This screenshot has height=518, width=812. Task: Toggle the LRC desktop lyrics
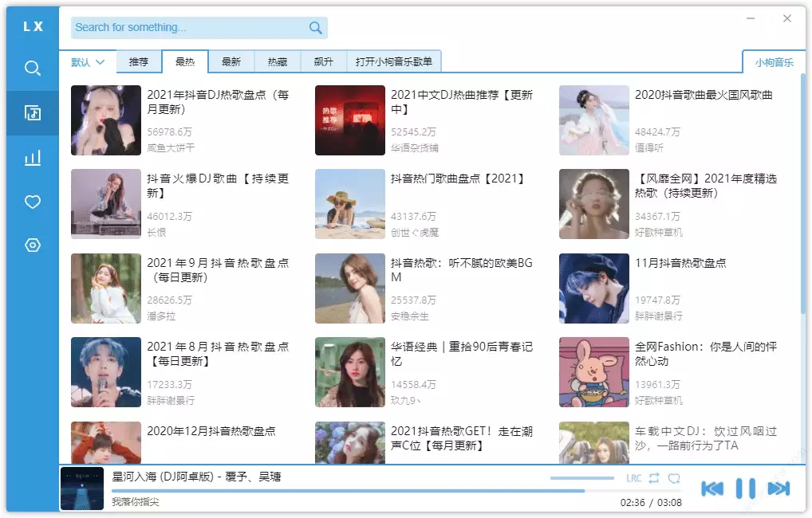633,478
